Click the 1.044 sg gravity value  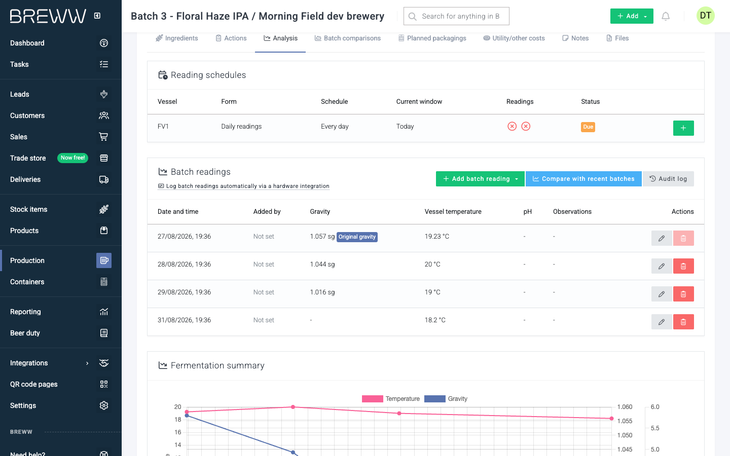tap(322, 264)
